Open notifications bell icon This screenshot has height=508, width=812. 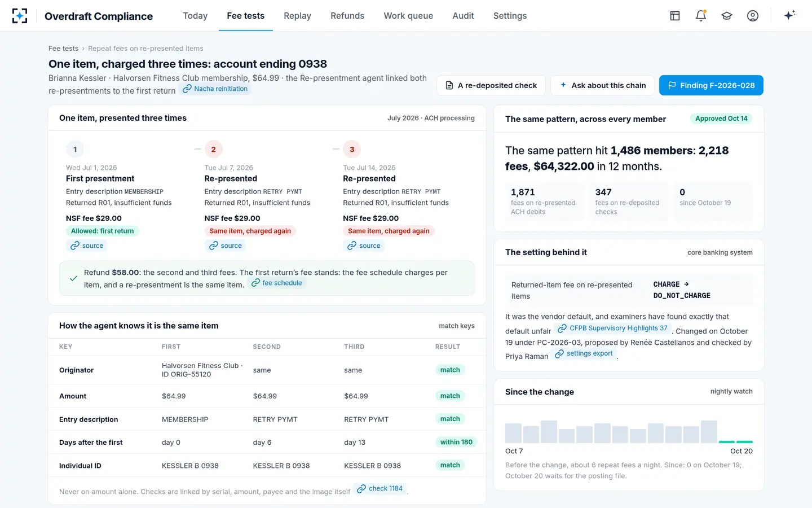(x=701, y=16)
